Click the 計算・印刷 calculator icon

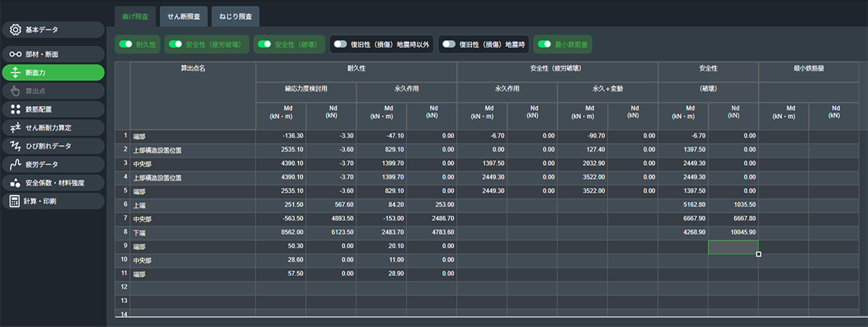(x=15, y=201)
